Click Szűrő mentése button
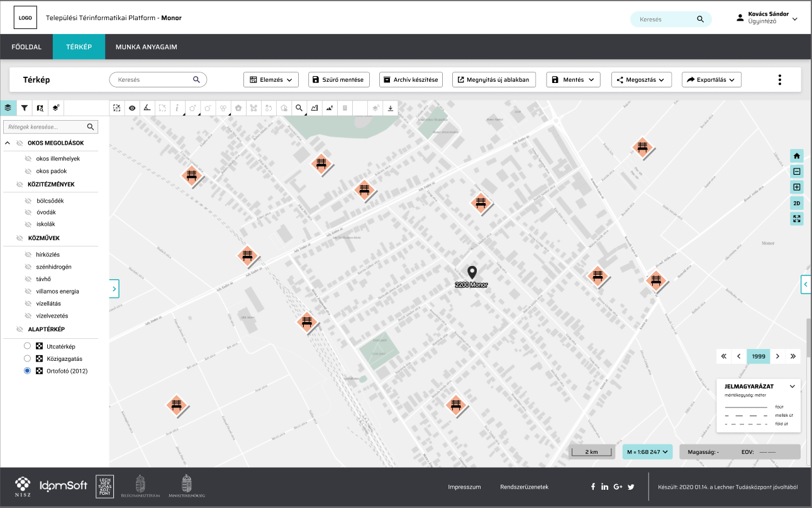 click(x=339, y=80)
